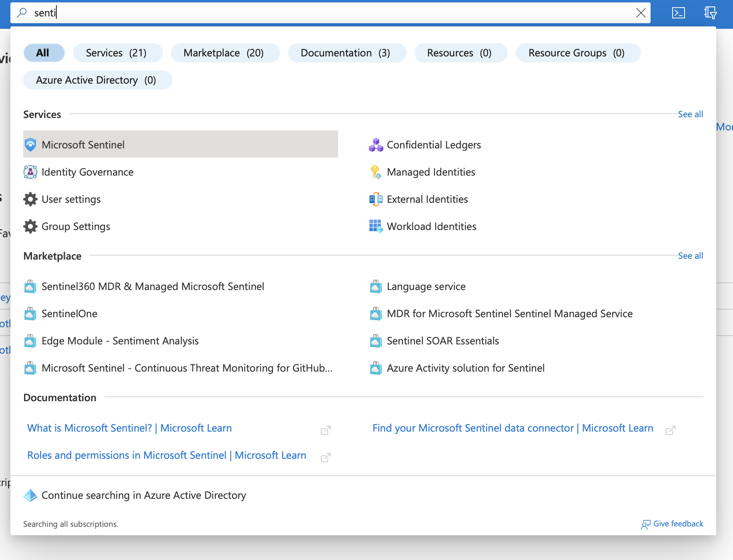Open the Microsoft Sentinel service
Viewport: 733px width, 560px height.
coord(180,144)
